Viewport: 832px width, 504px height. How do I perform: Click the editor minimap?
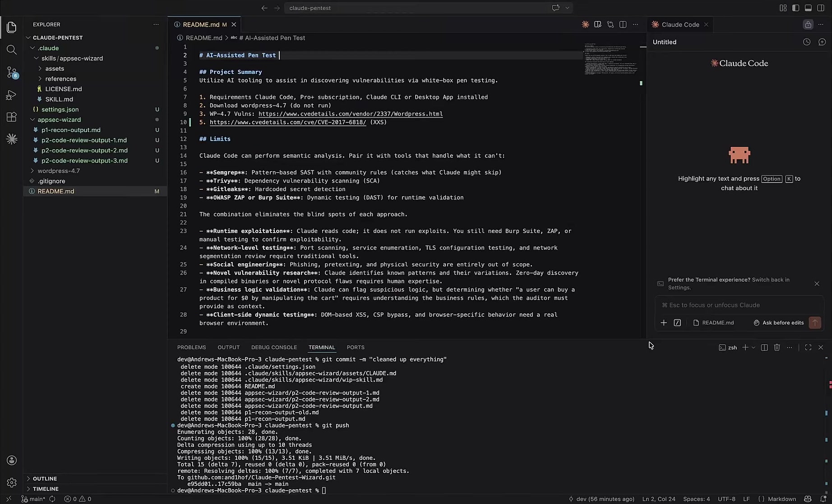click(611, 59)
